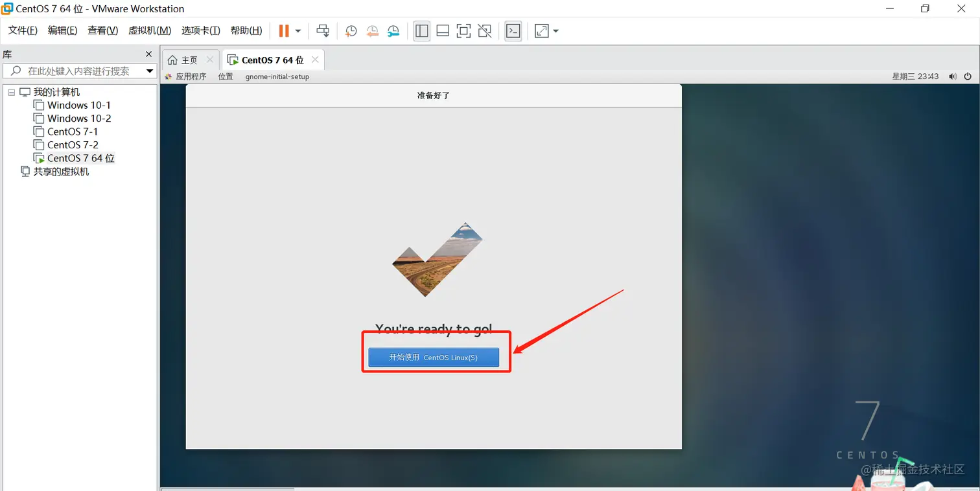Close the VMware Workstation window
Screen dimensions: 980x491
tap(961, 8)
